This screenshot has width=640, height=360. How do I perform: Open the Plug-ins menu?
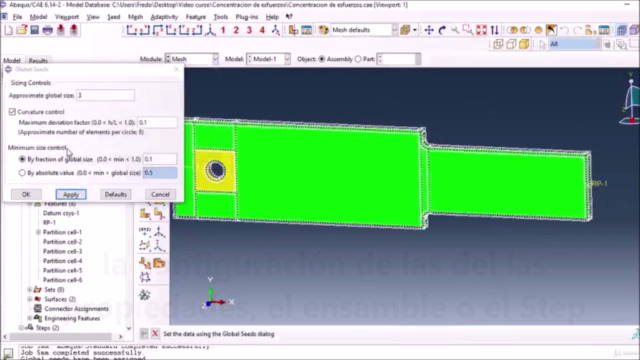pos(247,17)
